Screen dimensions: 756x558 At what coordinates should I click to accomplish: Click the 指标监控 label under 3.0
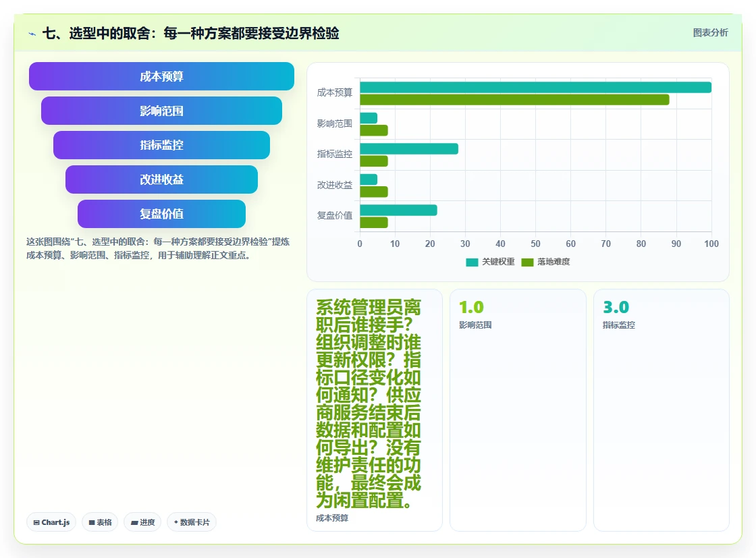click(x=619, y=325)
